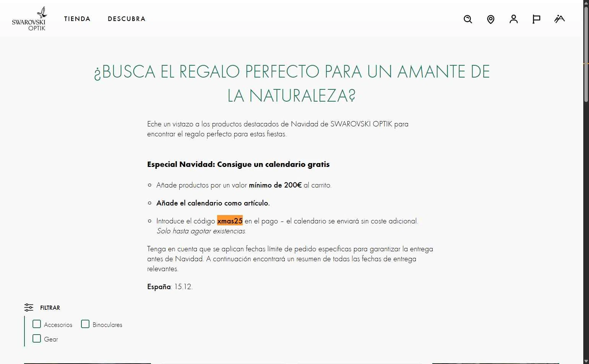Click the scrollbar down arrow
The image size is (589, 364).
[586, 361]
